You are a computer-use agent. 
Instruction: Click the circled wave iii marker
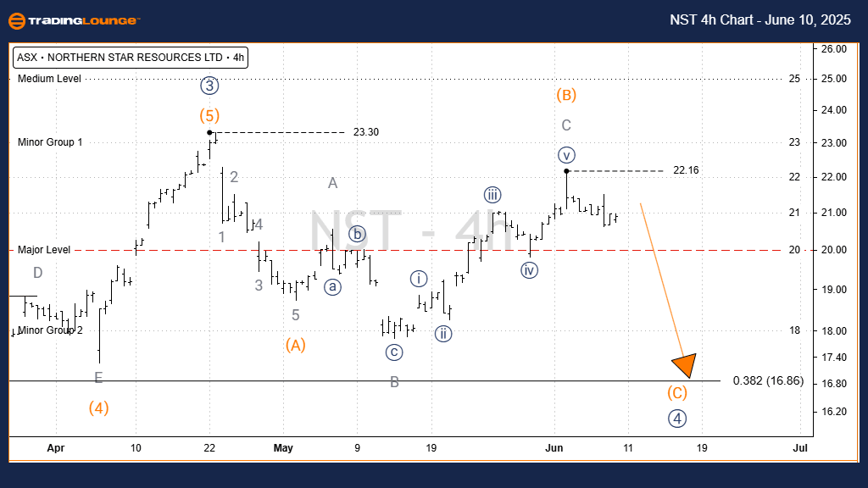pos(492,194)
